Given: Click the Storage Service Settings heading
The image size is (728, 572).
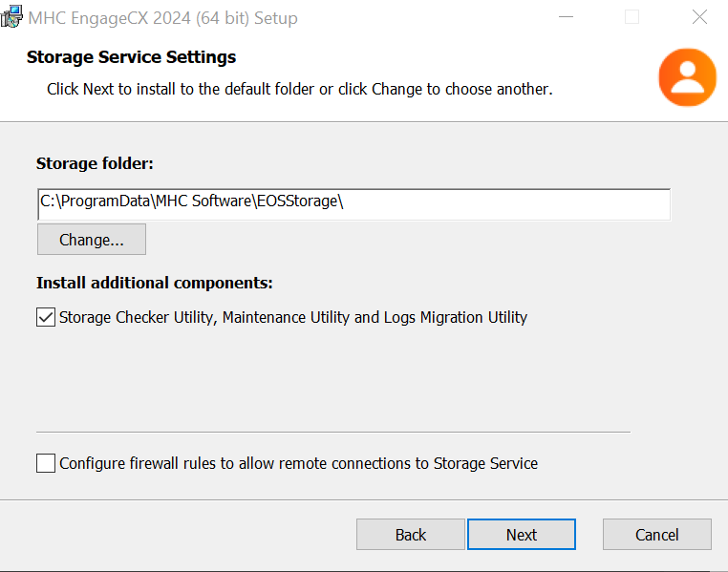Looking at the screenshot, I should click(x=132, y=57).
